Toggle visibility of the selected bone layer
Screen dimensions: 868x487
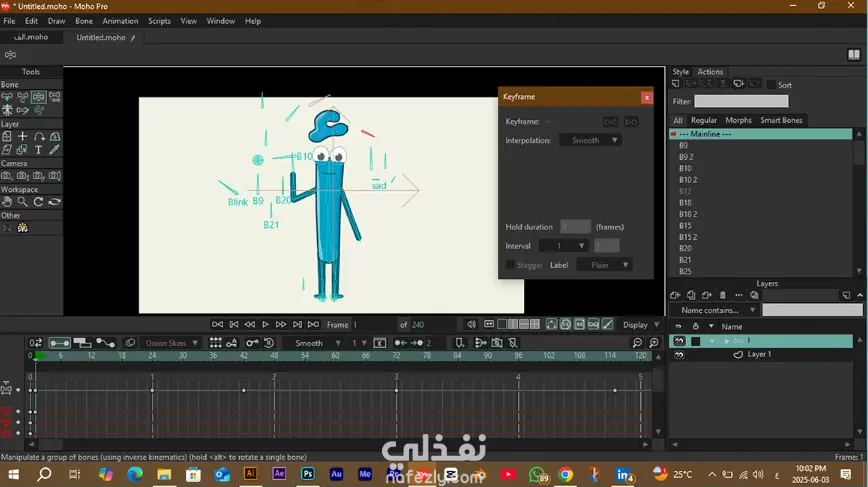pos(679,341)
